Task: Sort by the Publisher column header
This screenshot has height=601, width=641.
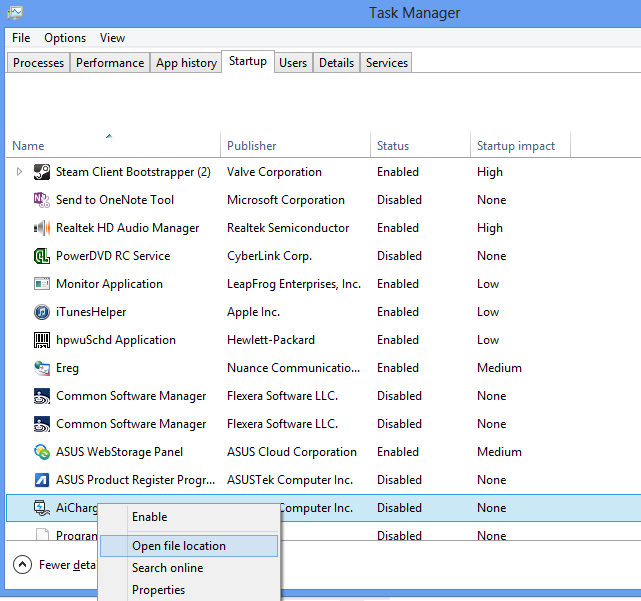Action: (x=295, y=144)
